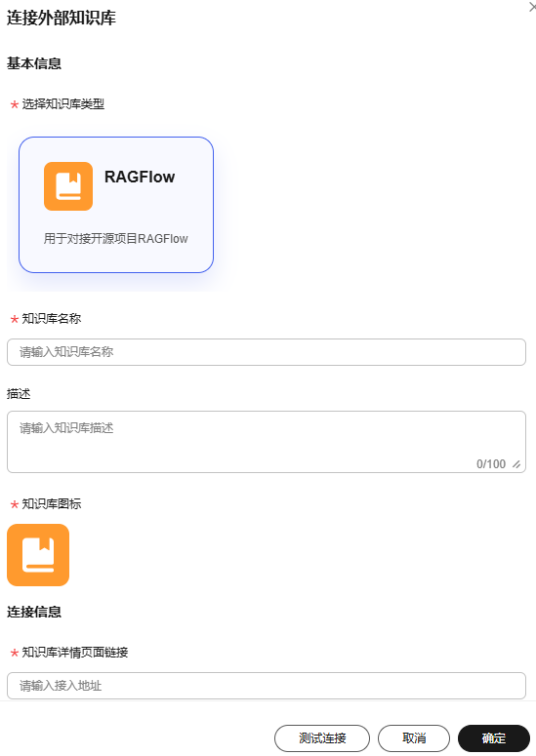Select the RAGFlow knowledge base type card
This screenshot has height=756, width=536.
coord(116,205)
